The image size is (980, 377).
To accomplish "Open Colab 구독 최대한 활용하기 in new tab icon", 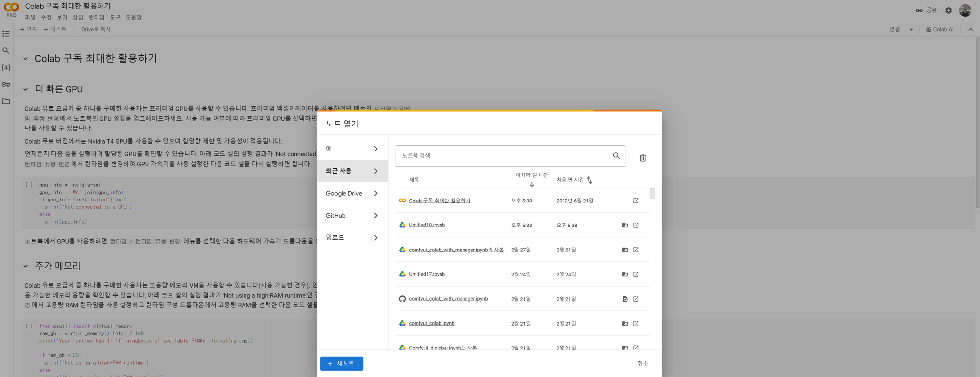I will [x=636, y=201].
